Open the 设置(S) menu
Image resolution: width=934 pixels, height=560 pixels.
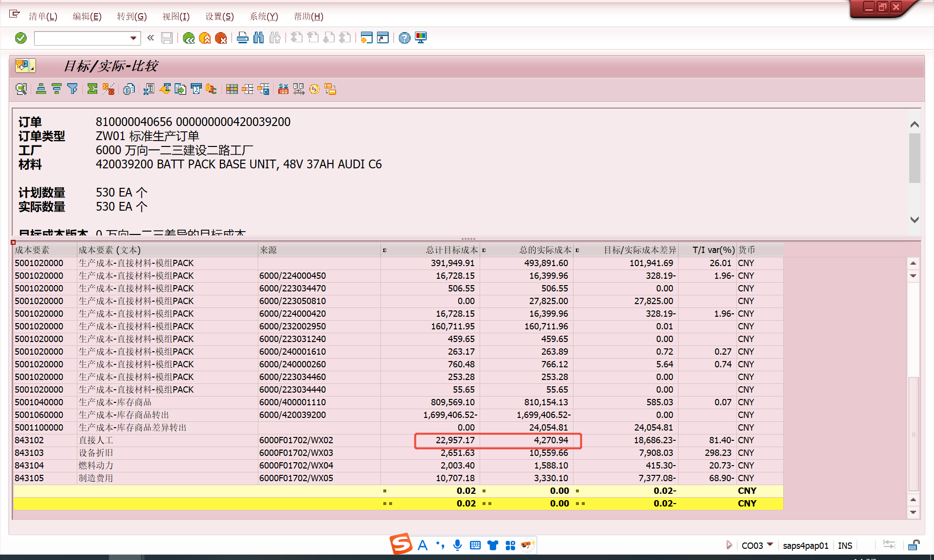pyautogui.click(x=219, y=17)
